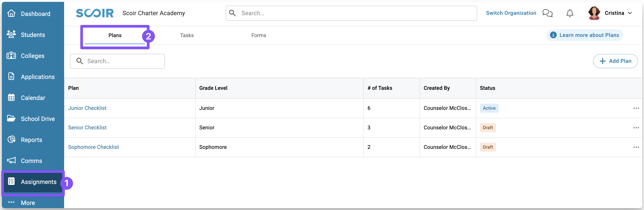The width and height of the screenshot is (644, 210).
Task: Click the plans search magnifier icon
Action: pyautogui.click(x=79, y=61)
